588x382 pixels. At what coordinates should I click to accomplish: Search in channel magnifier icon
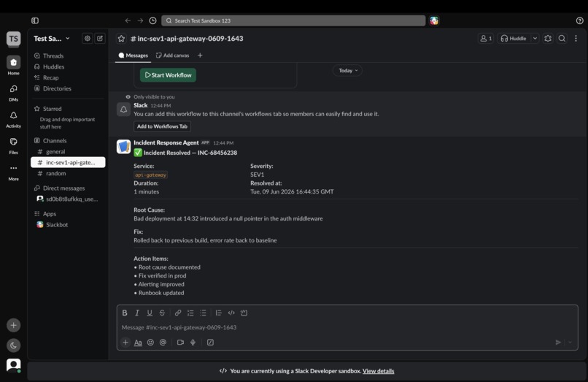tap(562, 38)
